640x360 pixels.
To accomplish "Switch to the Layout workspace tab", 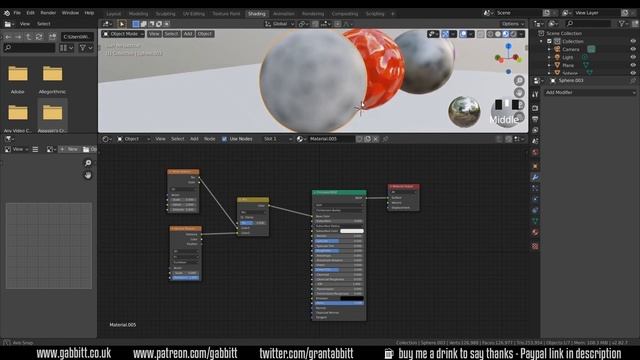I will point(113,14).
